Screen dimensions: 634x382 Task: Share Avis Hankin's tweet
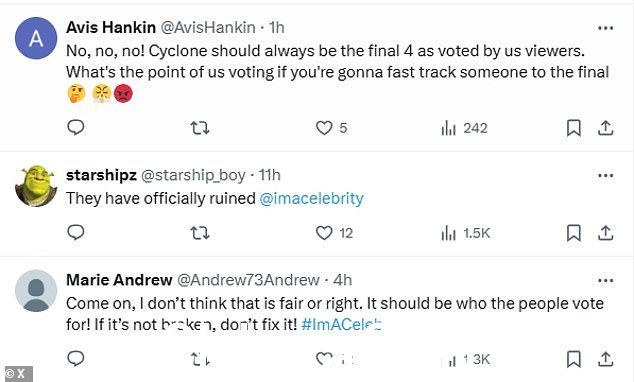pos(605,128)
